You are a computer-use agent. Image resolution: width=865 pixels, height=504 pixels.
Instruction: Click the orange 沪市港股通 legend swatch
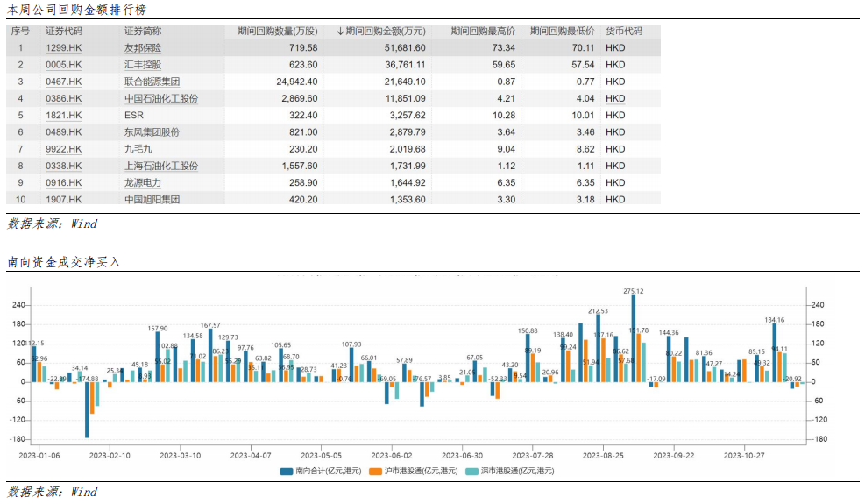click(x=375, y=472)
